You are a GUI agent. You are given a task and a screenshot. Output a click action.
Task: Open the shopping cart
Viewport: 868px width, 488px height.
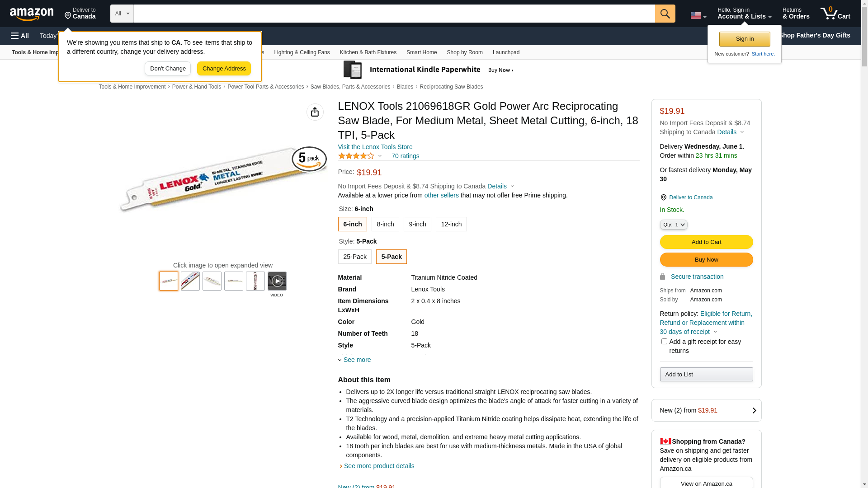coord(835,14)
